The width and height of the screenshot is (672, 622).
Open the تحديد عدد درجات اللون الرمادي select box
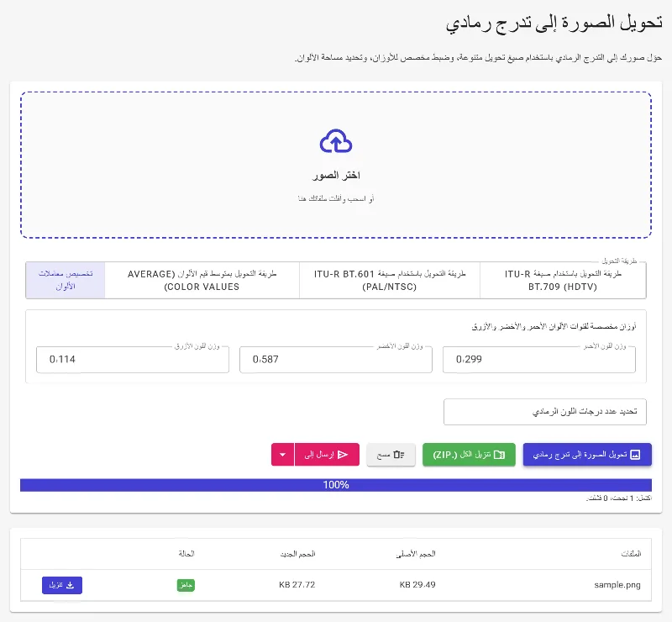(544, 412)
